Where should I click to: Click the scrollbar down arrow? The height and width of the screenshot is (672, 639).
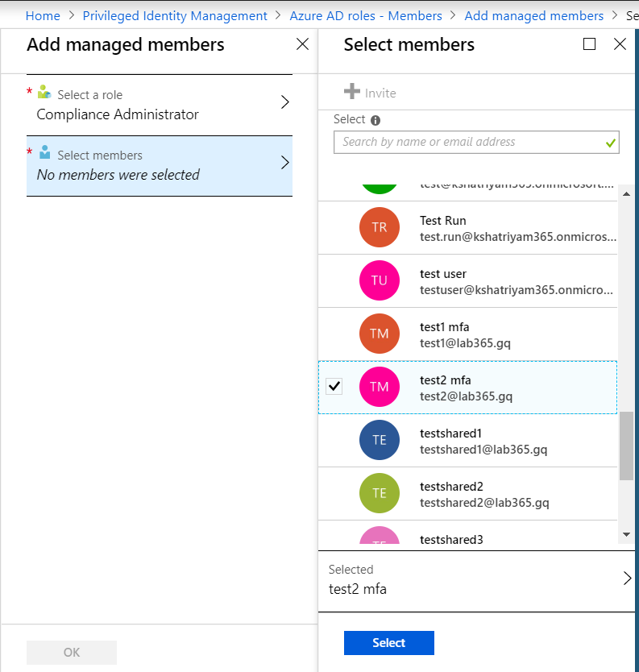626,534
